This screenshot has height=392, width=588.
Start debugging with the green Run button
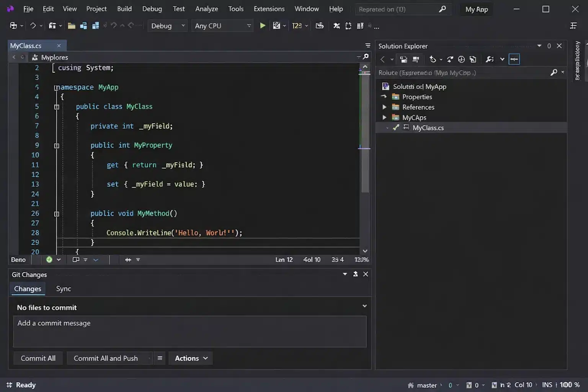pos(262,25)
